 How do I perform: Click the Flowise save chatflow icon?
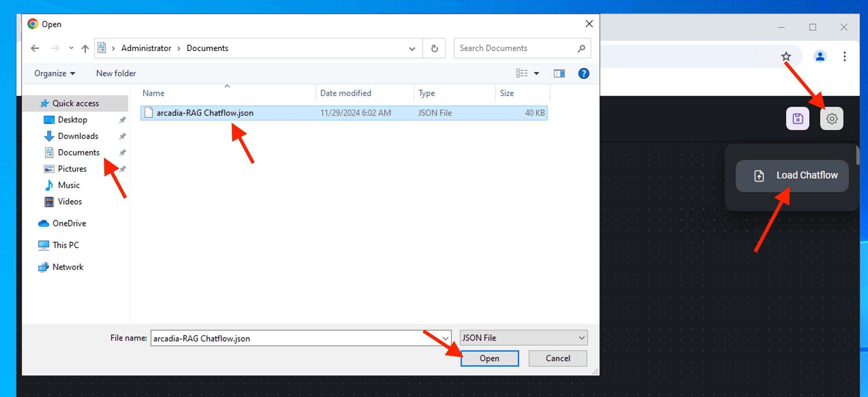(x=797, y=119)
